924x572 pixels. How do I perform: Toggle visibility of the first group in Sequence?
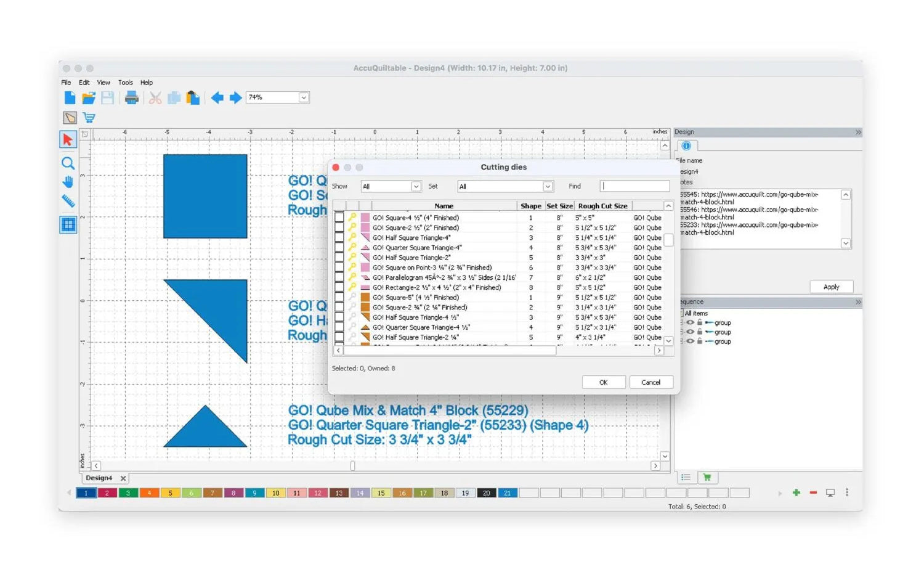pos(691,322)
